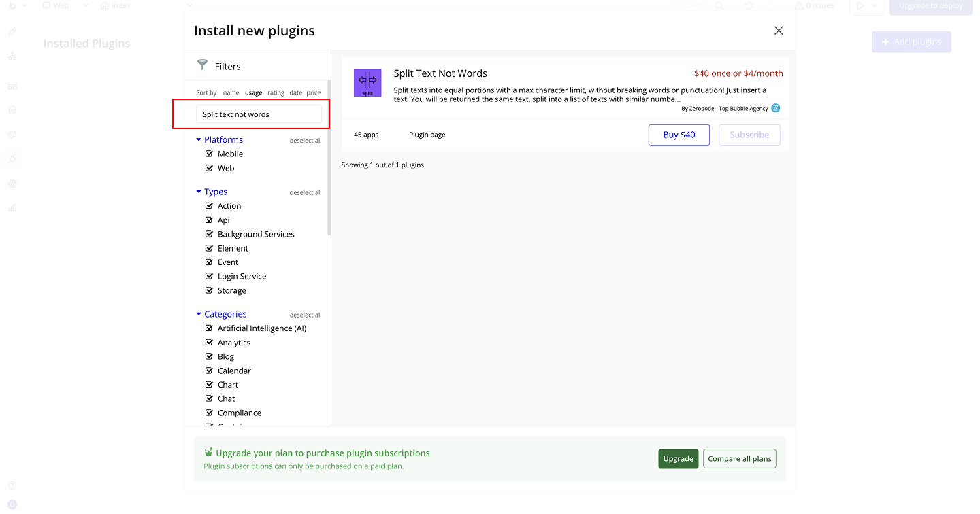Collapse the Platforms filter section
980x514 pixels.
(199, 139)
